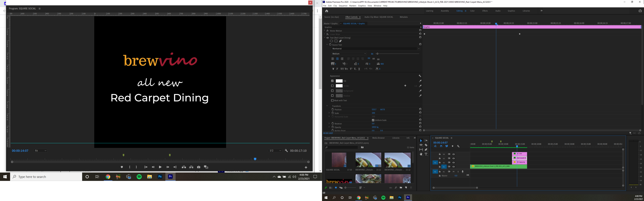This screenshot has height=201, width=644.
Task: Hide track V1 with its eye toggle
Action: click(x=454, y=167)
